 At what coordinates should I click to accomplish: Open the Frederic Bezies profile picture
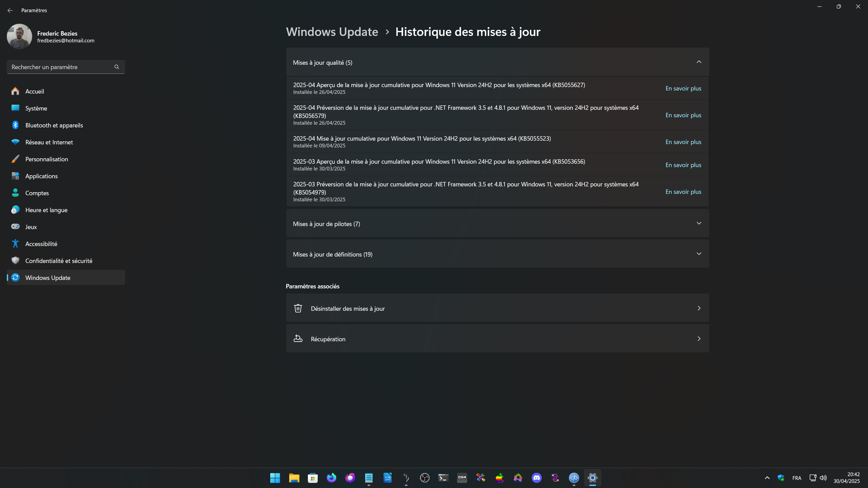point(19,36)
